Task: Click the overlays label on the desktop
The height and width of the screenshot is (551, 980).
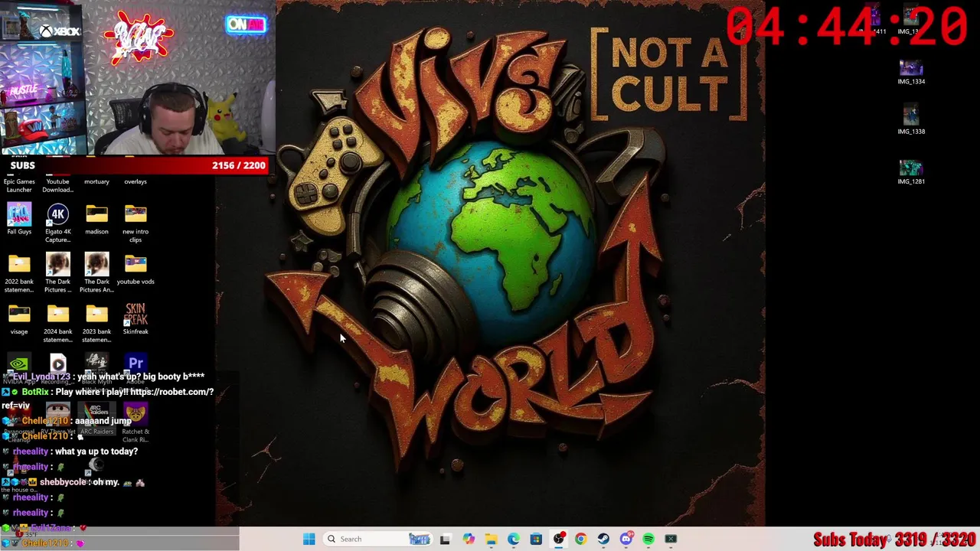Action: coord(136,181)
